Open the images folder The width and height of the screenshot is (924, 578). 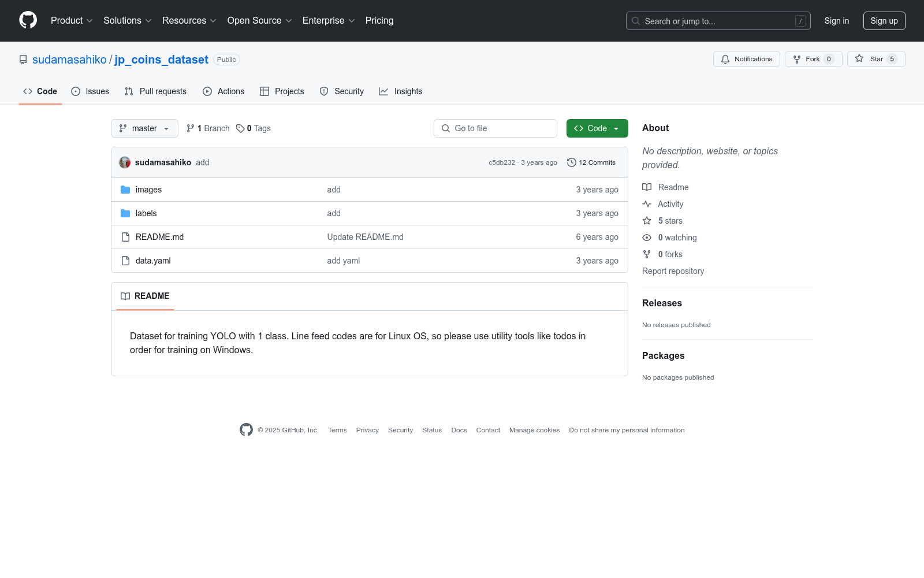(148, 190)
